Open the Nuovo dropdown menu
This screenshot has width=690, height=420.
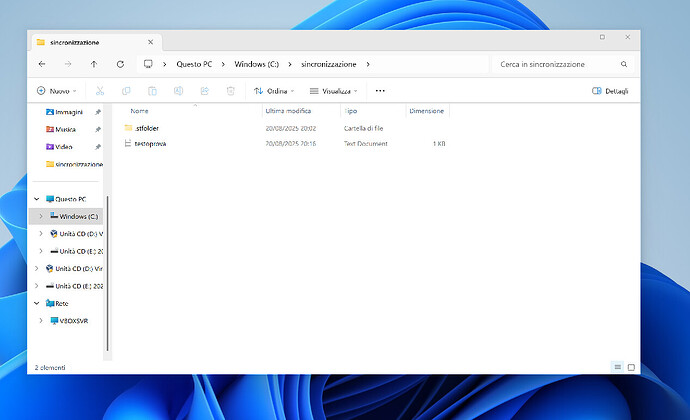pos(58,91)
